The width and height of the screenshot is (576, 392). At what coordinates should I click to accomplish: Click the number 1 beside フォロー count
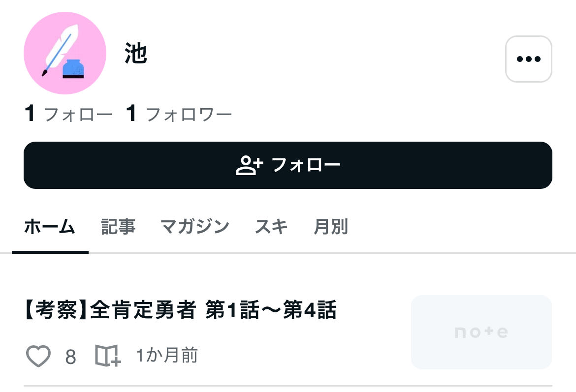(x=30, y=114)
